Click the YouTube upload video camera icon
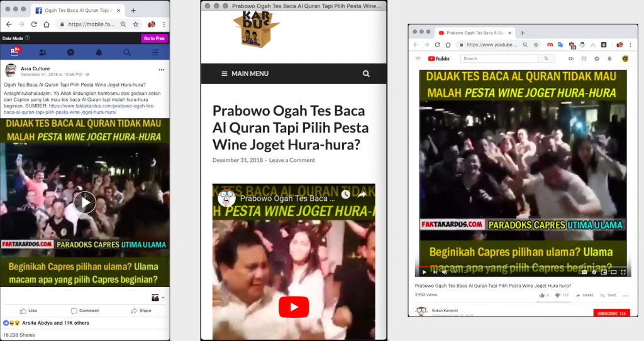Viewport: 644px width, 341px height. pyautogui.click(x=570, y=58)
